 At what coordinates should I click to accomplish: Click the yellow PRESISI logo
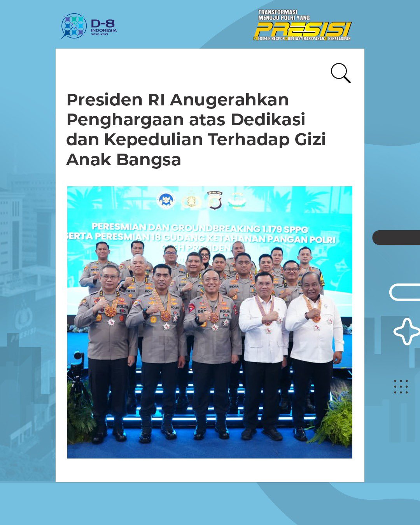click(303, 29)
